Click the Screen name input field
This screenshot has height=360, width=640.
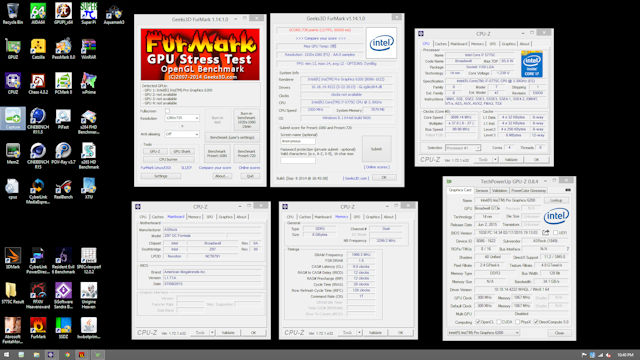tap(298, 141)
